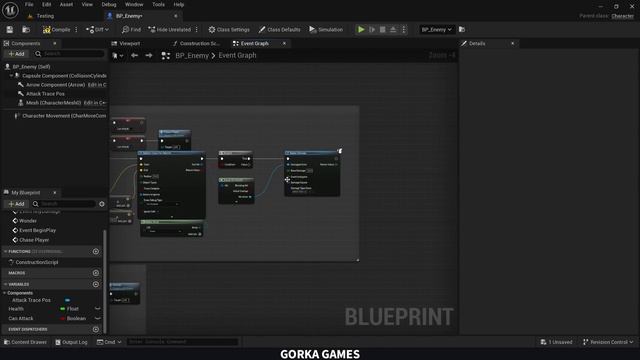Screen dimensions: 640x360
Task: Add a new variable with plus icon
Action: pos(96,284)
